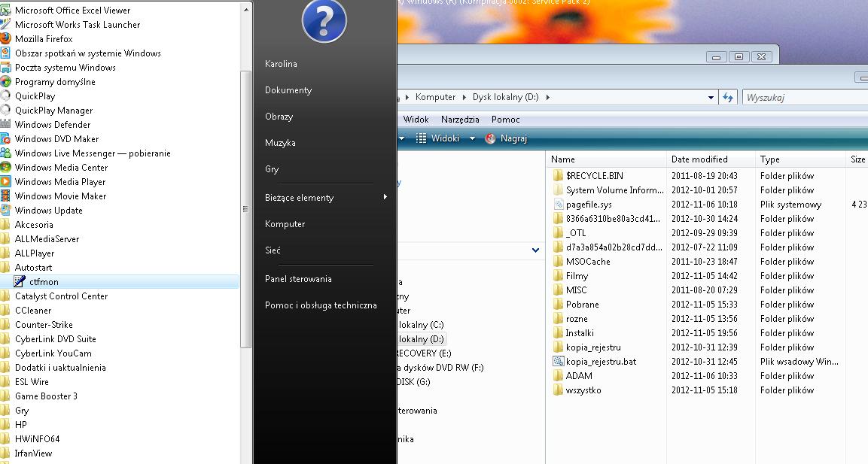Start Windows Defender from the list
868x464 pixels.
53,124
